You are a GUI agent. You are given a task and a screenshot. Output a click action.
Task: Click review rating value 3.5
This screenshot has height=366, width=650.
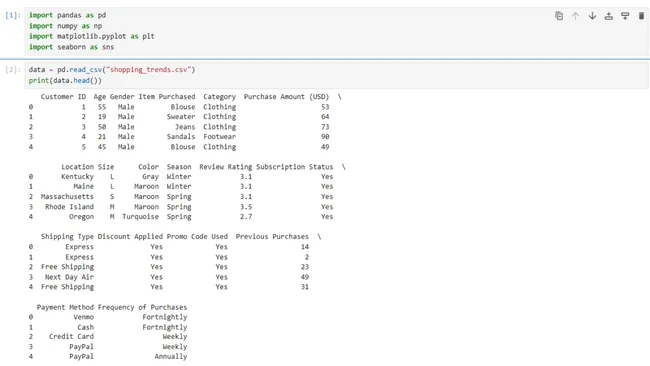(x=246, y=206)
